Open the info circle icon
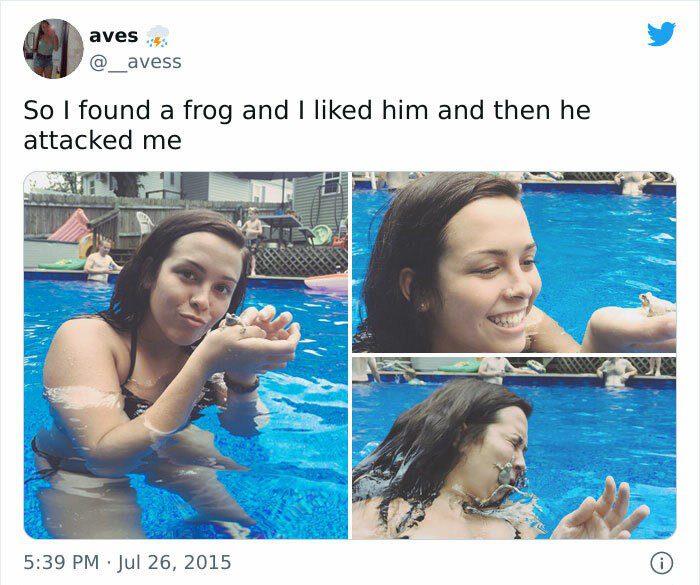Screen dimensions: 700x585 coord(661,563)
